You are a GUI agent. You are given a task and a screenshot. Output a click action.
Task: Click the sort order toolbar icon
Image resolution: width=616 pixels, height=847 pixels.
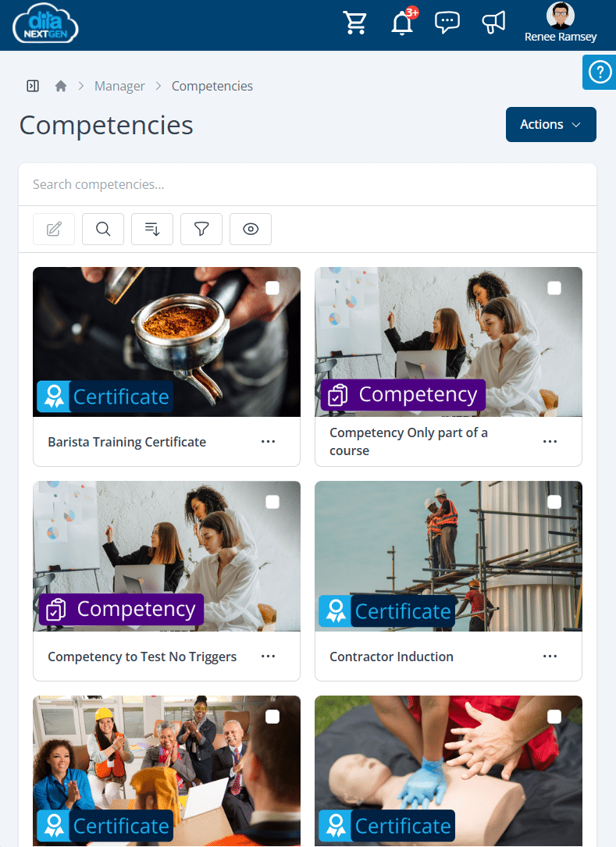tap(152, 229)
